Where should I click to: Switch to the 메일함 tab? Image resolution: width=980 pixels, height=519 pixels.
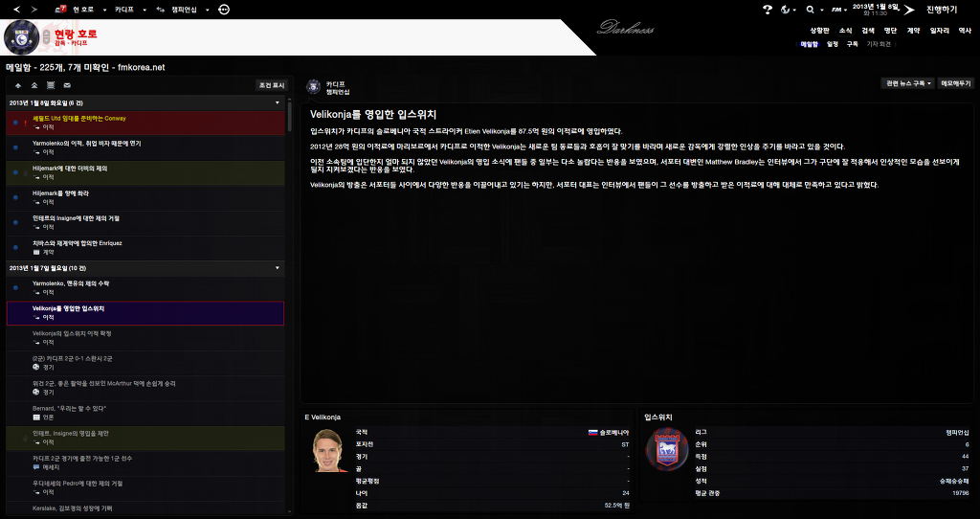click(810, 44)
